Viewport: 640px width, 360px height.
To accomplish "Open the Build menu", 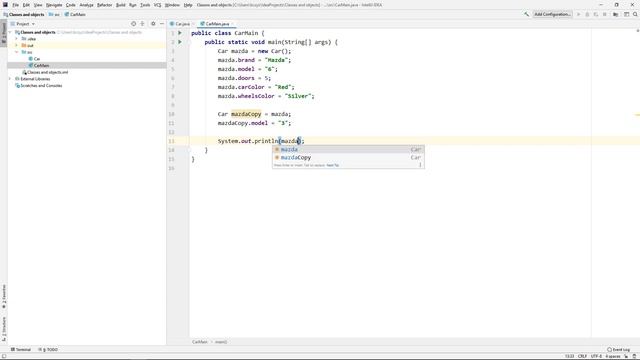I will [x=120, y=5].
